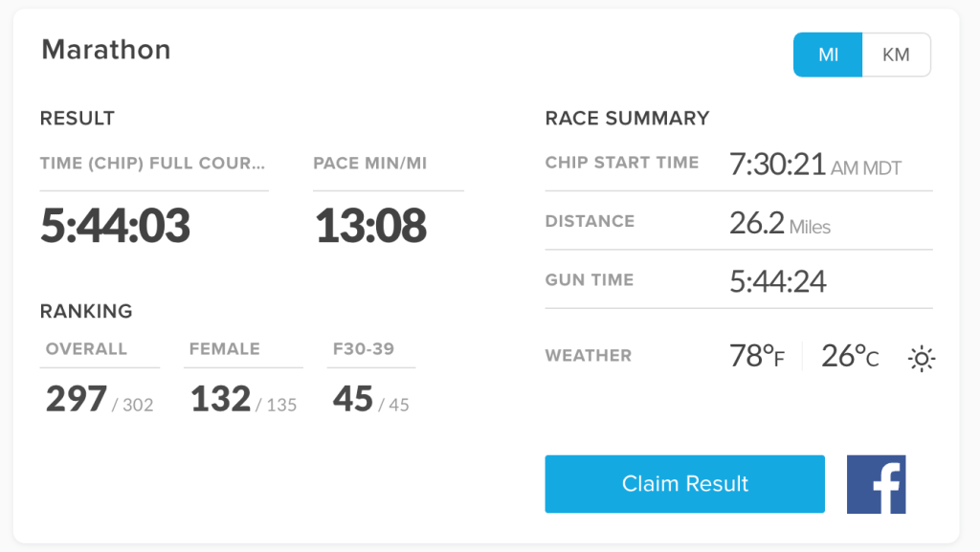Select the overall ranking 297
980x552 pixels.
tap(77, 399)
